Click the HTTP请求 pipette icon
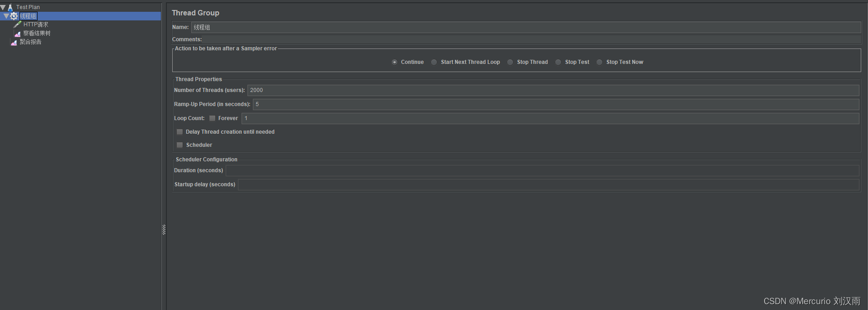Screen dimensions: 868x310 [x=18, y=24]
